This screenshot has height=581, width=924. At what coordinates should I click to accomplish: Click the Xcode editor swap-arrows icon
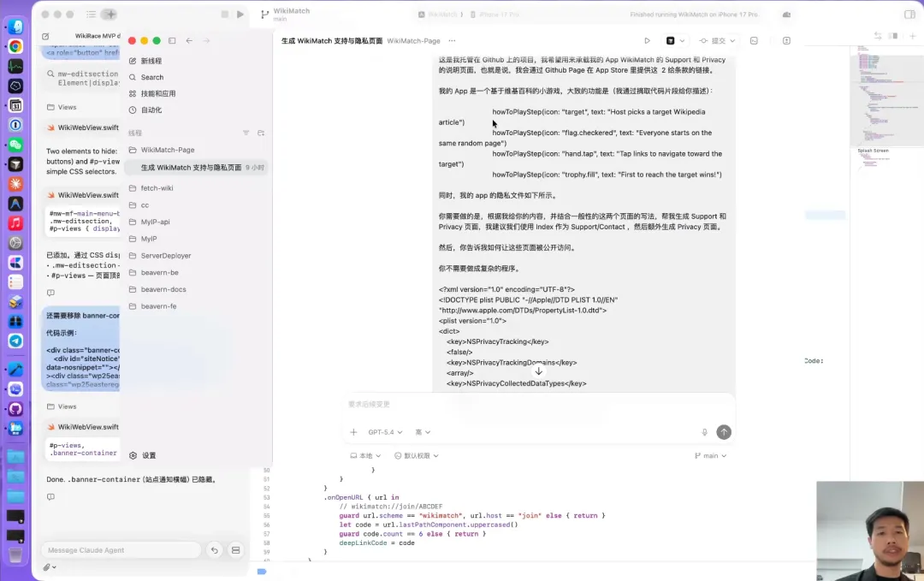(x=878, y=36)
